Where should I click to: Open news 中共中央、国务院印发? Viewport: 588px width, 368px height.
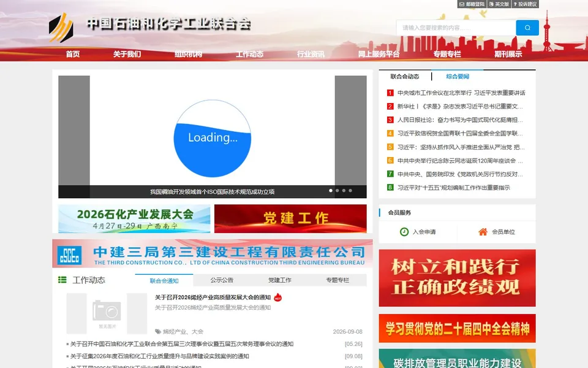pyautogui.click(x=460, y=174)
